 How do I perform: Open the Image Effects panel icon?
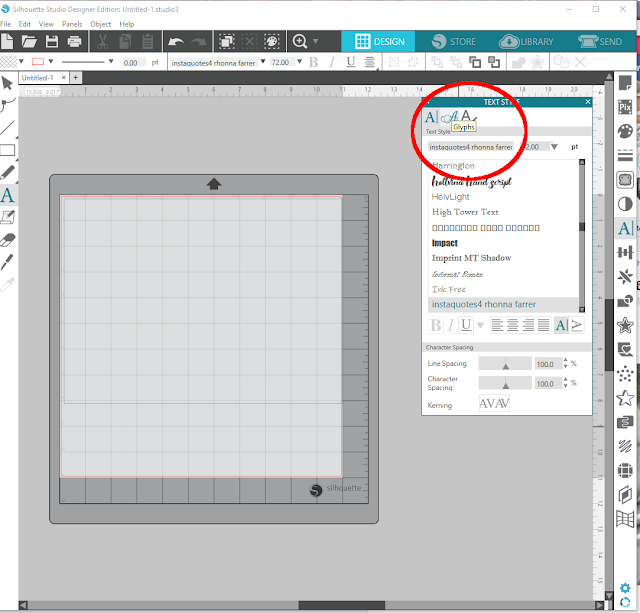click(x=625, y=204)
